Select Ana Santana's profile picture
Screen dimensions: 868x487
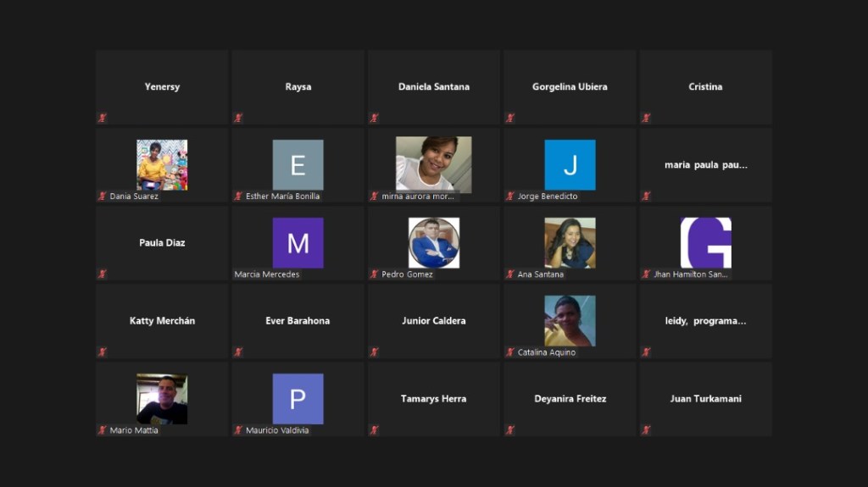tap(570, 242)
